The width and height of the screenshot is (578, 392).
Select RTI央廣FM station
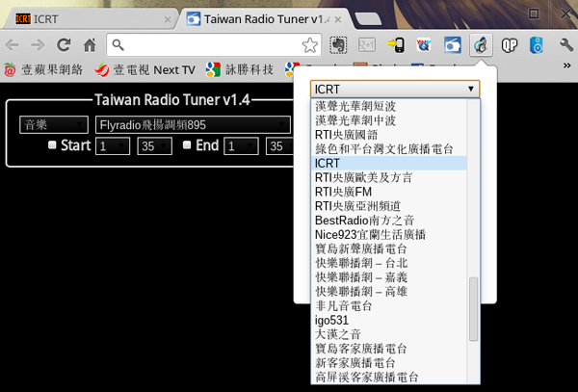[x=389, y=192]
